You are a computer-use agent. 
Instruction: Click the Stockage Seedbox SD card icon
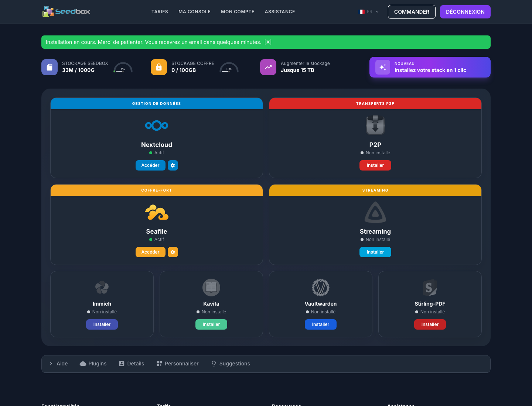coord(50,67)
